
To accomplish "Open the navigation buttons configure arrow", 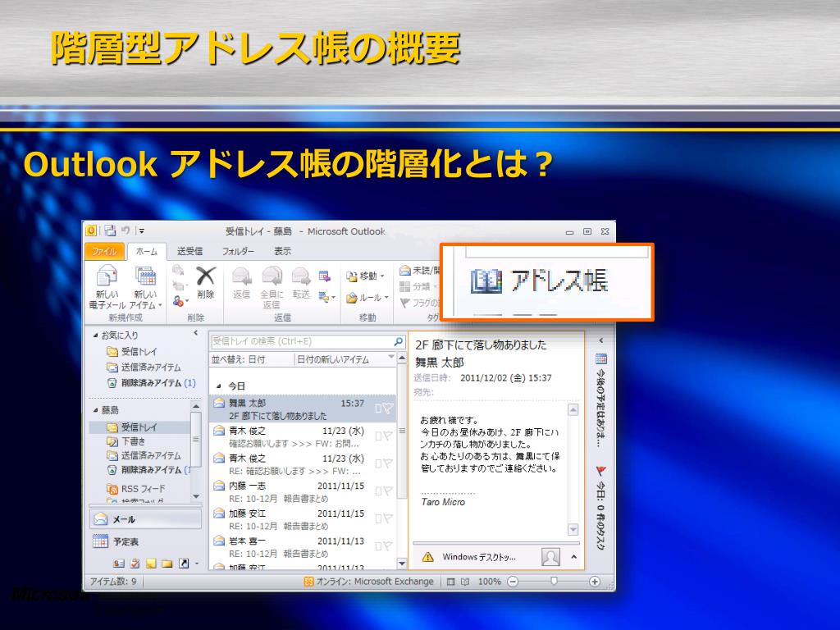I will click(197, 563).
